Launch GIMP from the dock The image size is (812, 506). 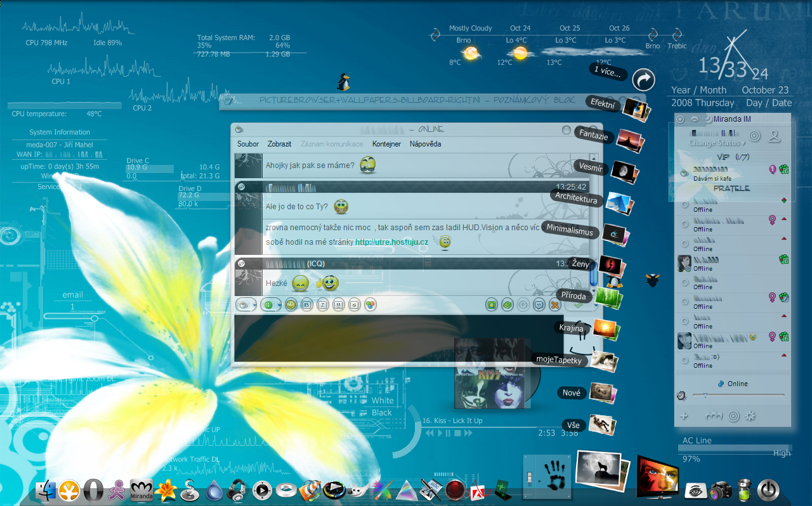359,490
